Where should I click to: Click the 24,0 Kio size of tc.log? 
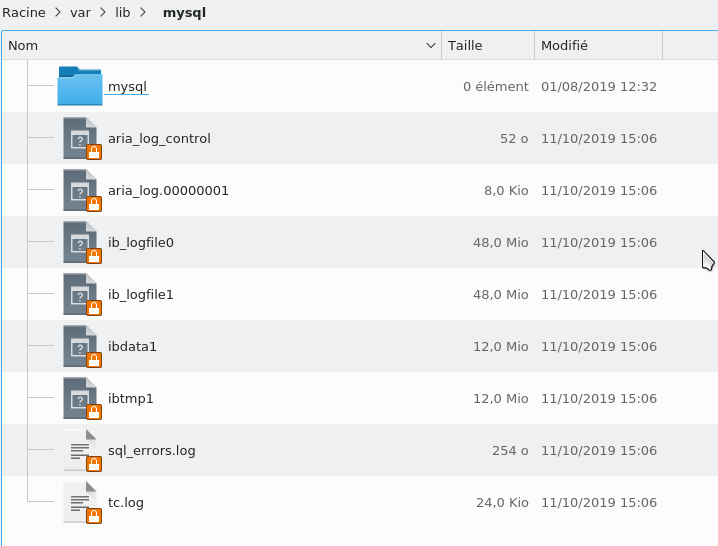click(x=502, y=502)
